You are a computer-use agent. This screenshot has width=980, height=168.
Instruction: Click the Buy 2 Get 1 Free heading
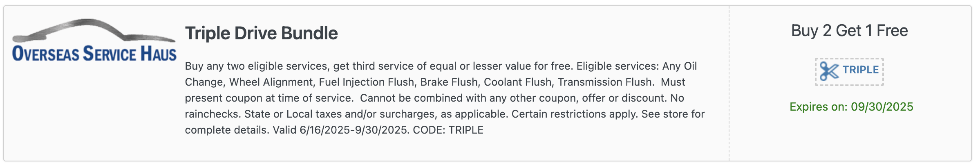849,31
